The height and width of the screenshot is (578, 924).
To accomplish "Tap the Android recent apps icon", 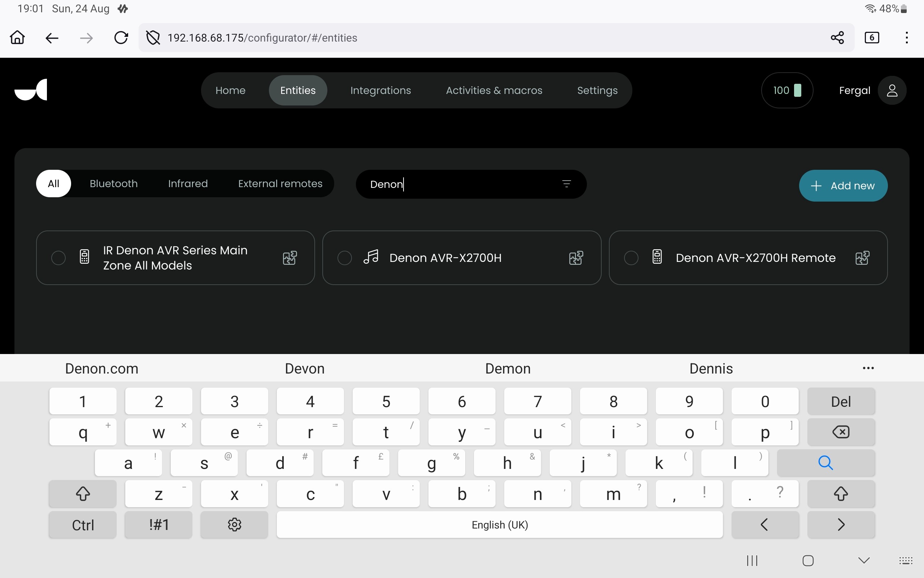I will coord(752,560).
